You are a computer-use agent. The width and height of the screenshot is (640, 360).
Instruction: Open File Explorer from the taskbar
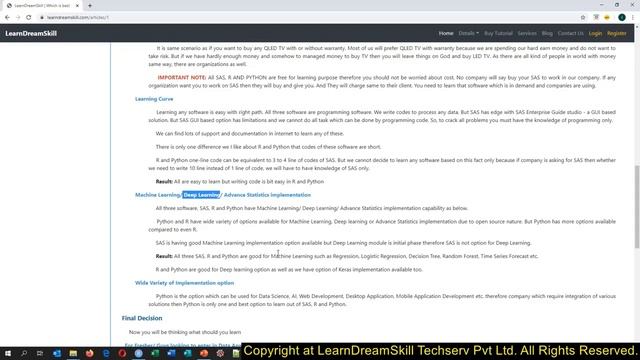(73, 353)
